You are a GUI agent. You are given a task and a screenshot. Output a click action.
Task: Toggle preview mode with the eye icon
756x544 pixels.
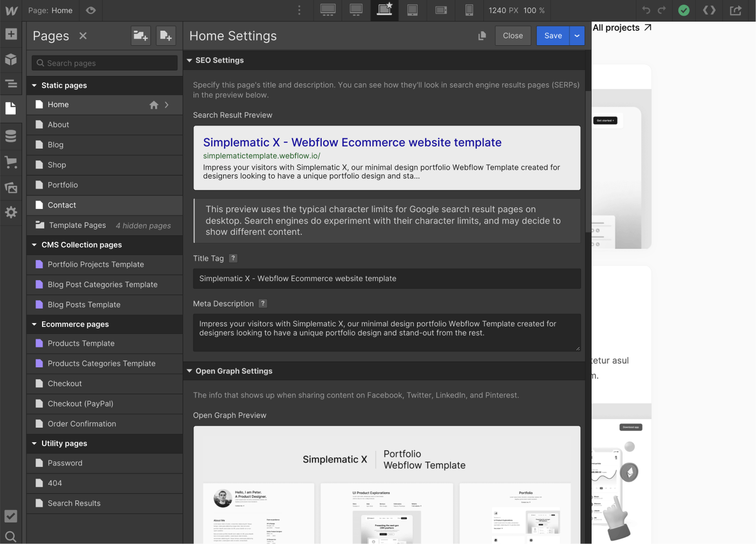(90, 10)
